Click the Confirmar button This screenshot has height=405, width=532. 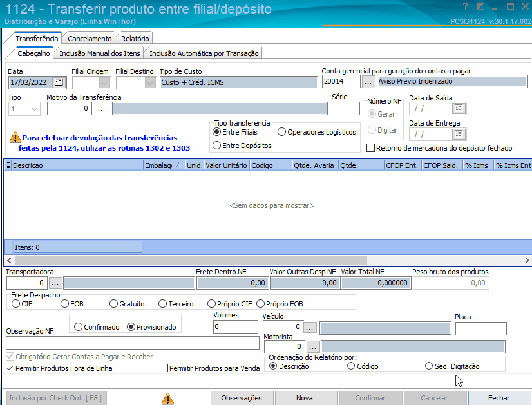370,398
